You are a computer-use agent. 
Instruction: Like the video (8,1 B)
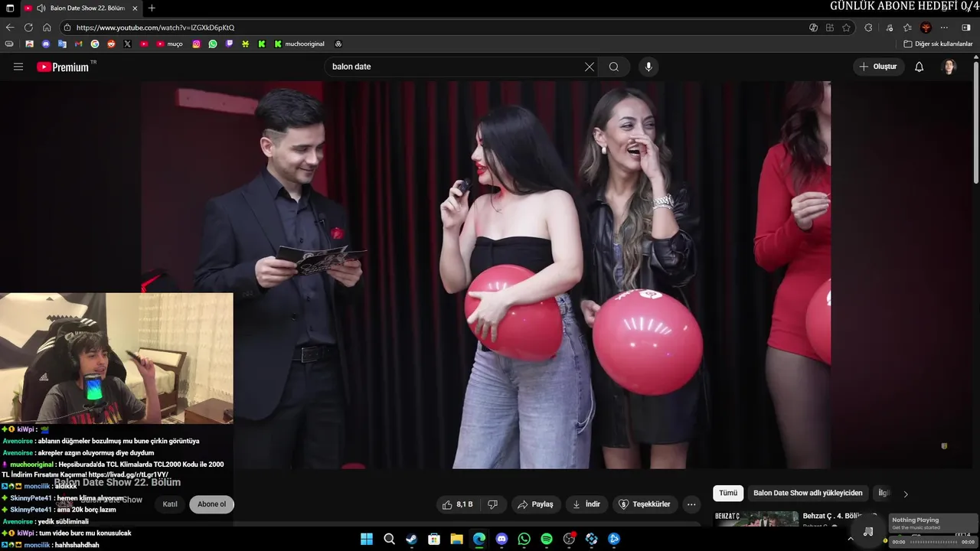coord(458,504)
